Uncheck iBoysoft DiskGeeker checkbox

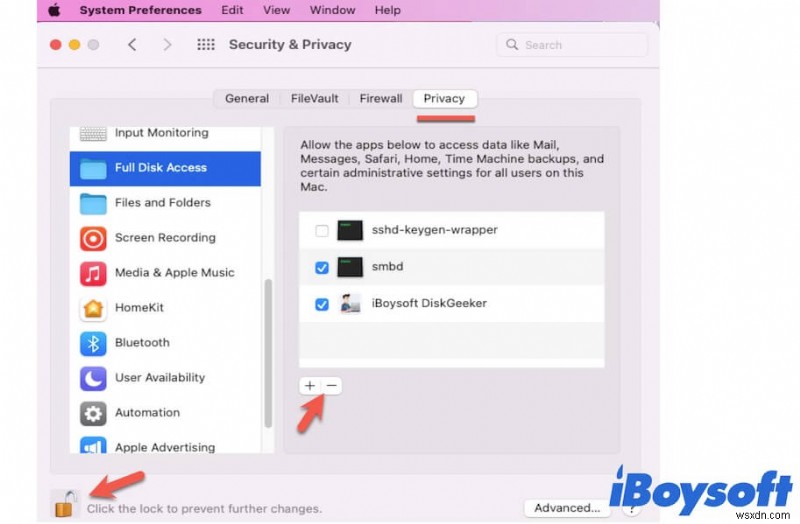click(321, 304)
